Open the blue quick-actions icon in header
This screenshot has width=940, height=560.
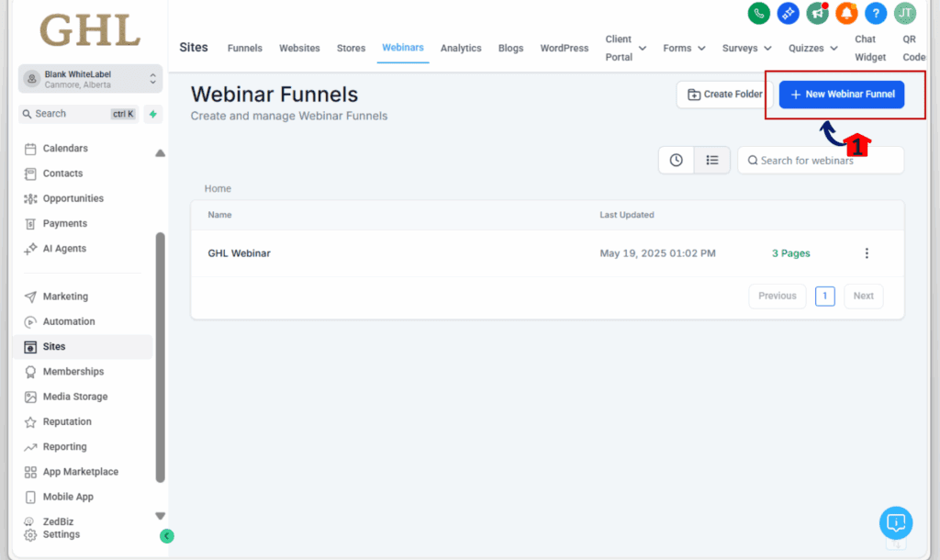(x=788, y=13)
